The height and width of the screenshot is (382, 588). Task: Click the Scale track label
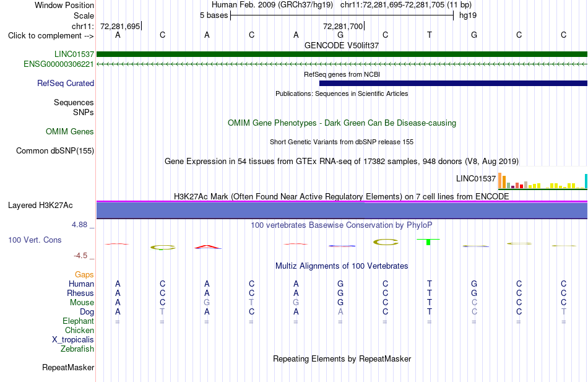pos(84,15)
